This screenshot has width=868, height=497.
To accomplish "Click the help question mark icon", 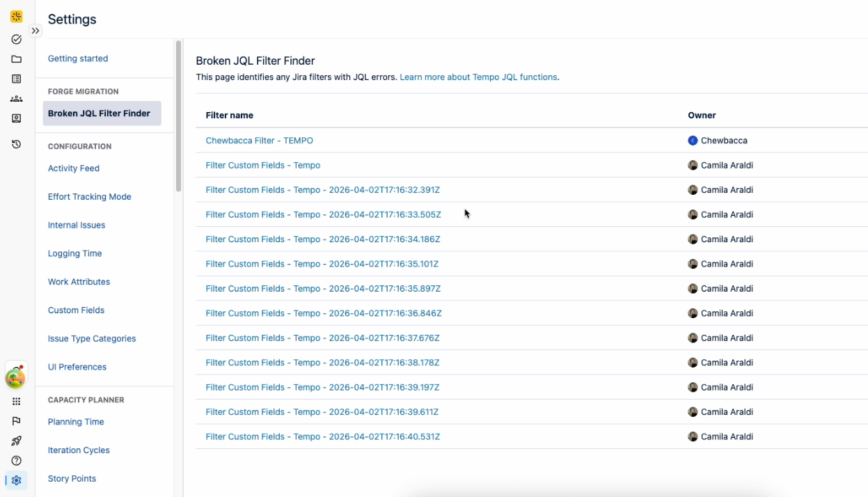I will pyautogui.click(x=16, y=460).
